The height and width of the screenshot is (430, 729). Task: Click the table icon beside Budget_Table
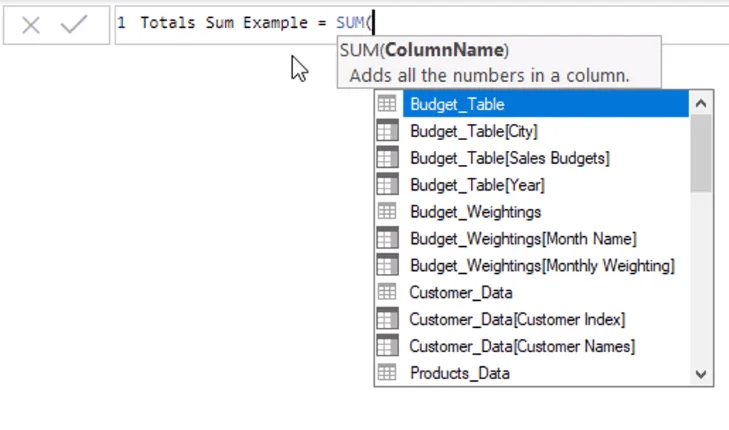point(387,104)
